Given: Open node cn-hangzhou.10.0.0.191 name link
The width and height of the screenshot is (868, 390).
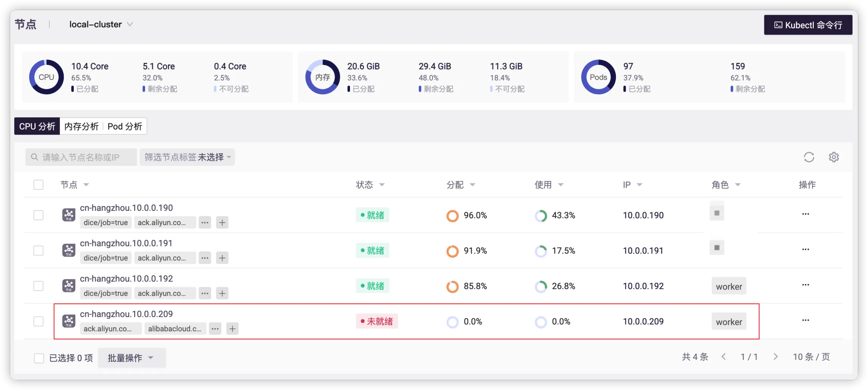Looking at the screenshot, I should (126, 243).
